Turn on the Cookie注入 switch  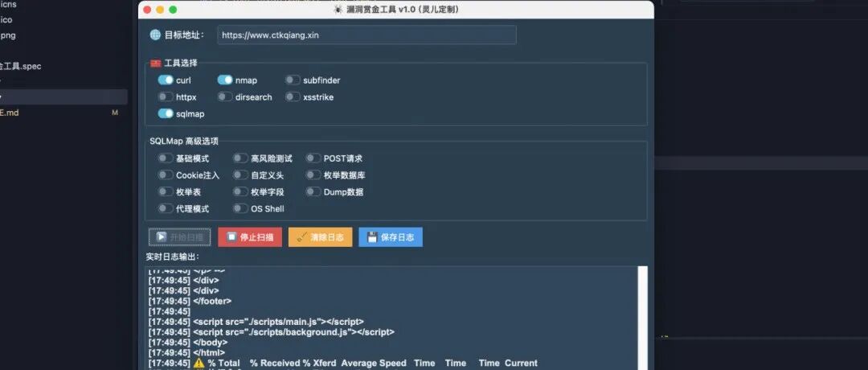166,175
